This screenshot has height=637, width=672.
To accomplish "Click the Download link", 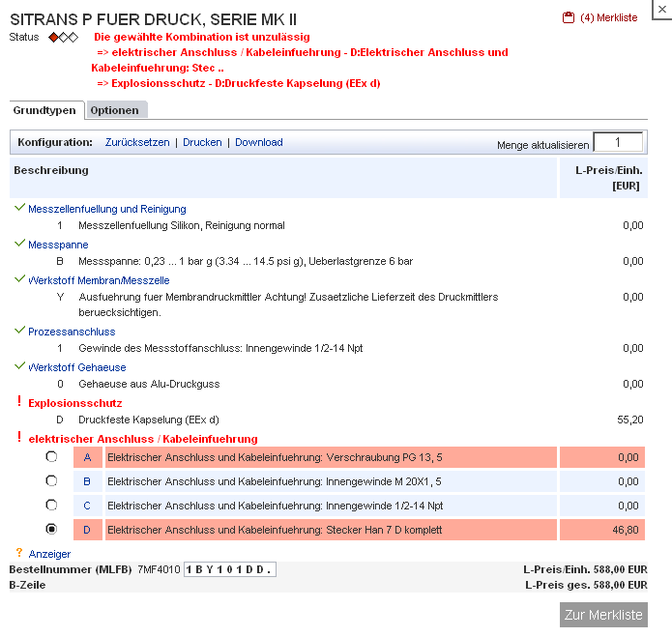I will click(259, 142).
